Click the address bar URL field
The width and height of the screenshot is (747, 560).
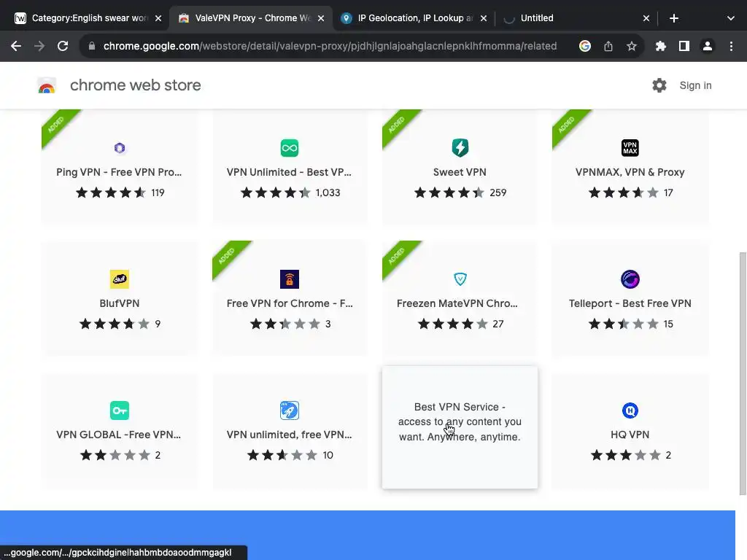click(x=330, y=46)
